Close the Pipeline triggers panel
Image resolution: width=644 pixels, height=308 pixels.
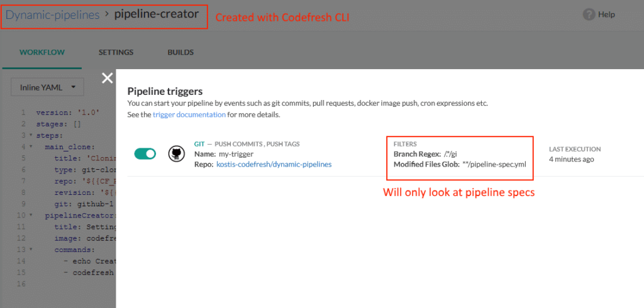point(108,78)
